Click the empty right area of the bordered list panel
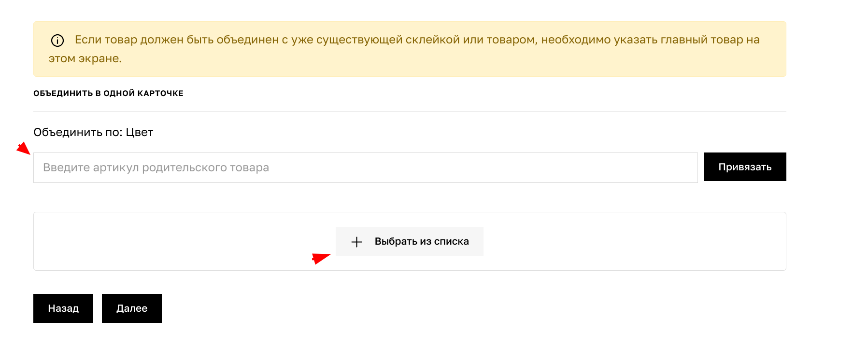 (652, 241)
